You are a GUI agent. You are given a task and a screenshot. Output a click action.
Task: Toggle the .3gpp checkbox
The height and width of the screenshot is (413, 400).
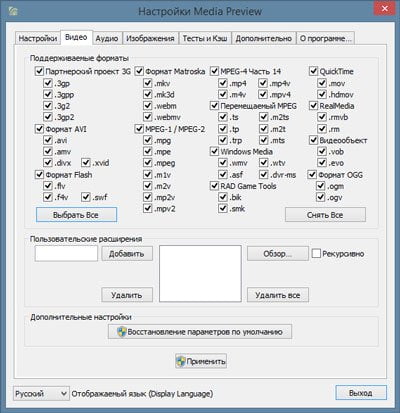tap(48, 94)
